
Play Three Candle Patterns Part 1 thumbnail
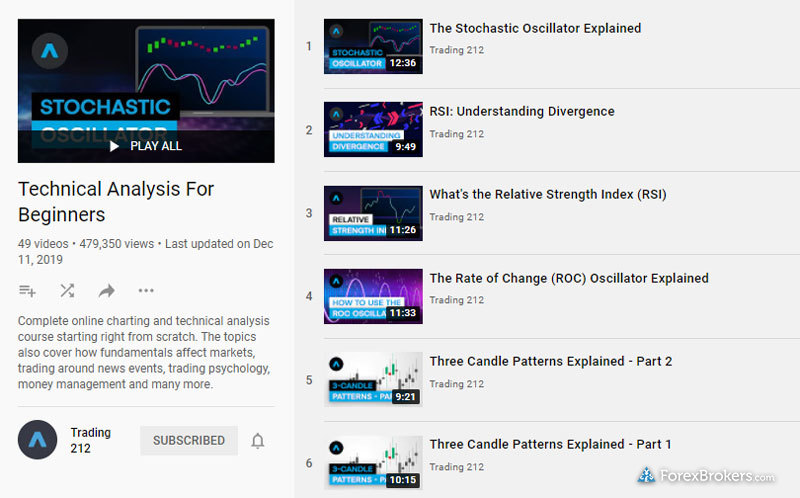pyautogui.click(x=373, y=462)
